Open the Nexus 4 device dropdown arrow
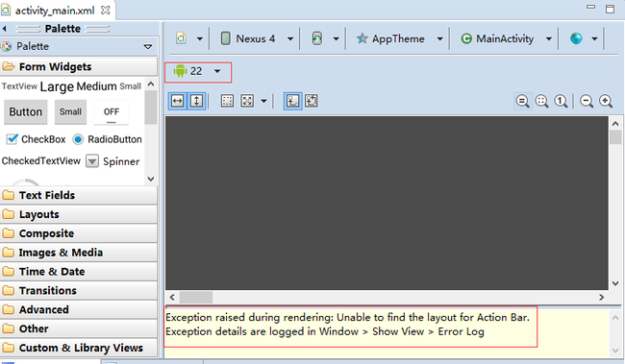The width and height of the screenshot is (625, 364). pyautogui.click(x=290, y=39)
